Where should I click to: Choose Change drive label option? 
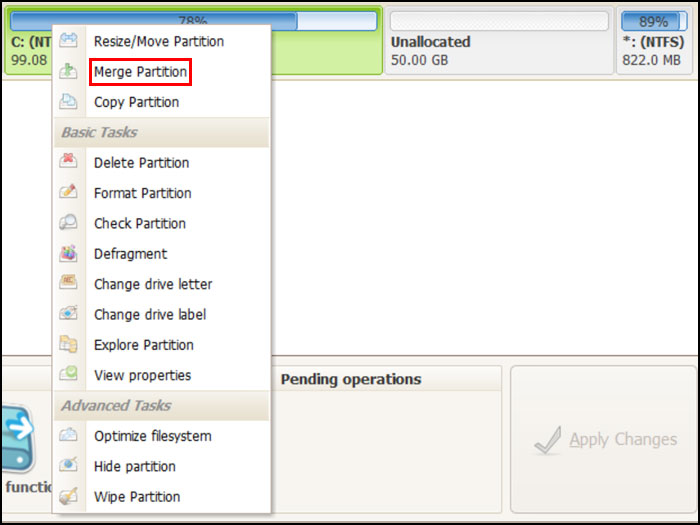click(162, 314)
